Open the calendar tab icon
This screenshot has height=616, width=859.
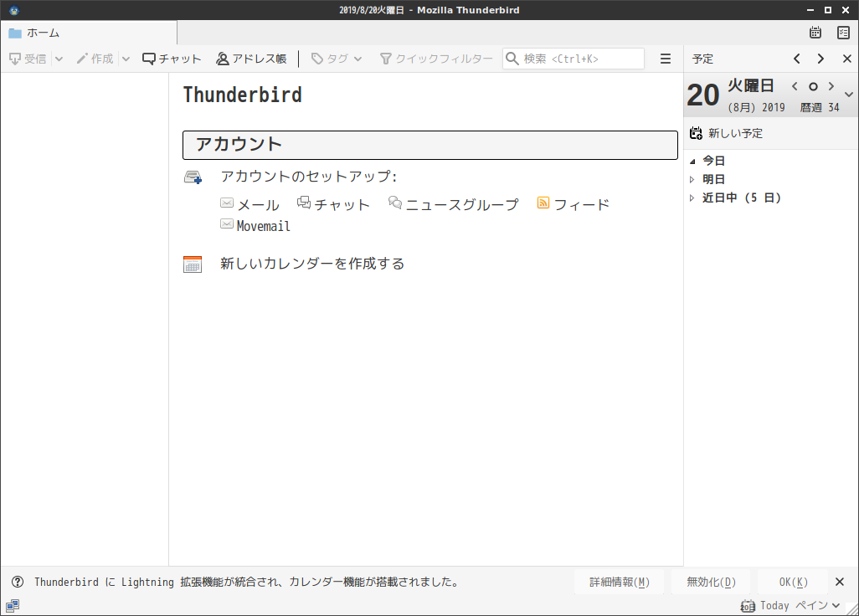(815, 33)
